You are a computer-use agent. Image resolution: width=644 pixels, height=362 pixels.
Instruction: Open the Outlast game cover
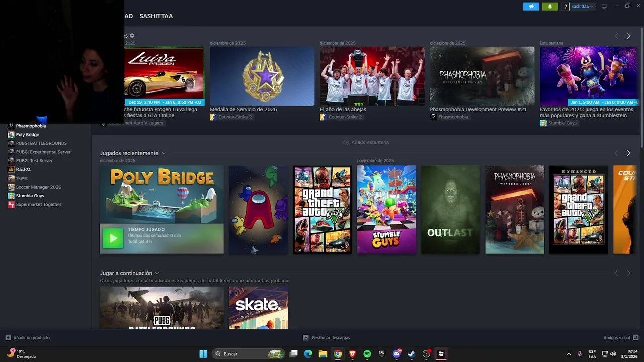(450, 210)
